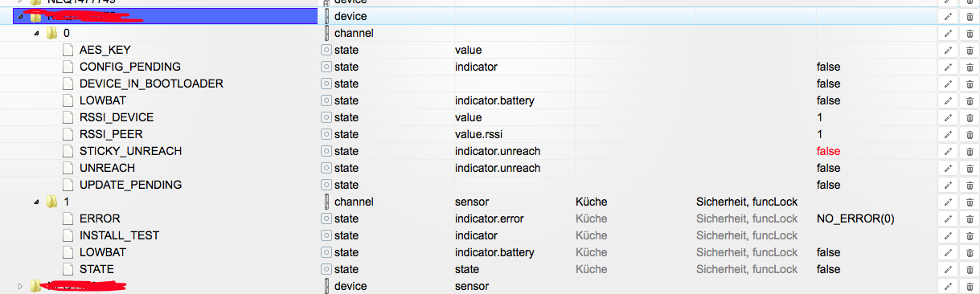Collapse the channel 0 folder
Screen dimensions: 980x294
tap(36, 34)
